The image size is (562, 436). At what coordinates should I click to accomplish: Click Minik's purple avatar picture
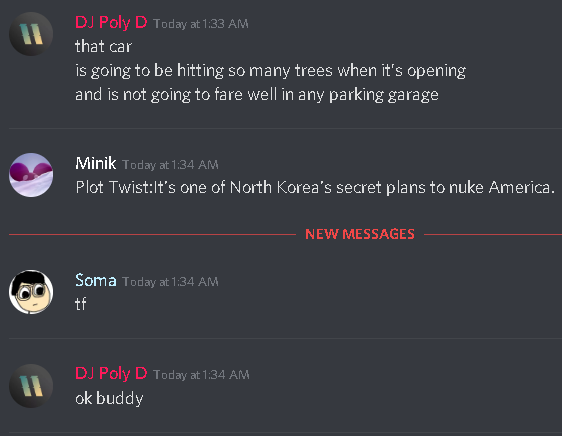point(31,175)
